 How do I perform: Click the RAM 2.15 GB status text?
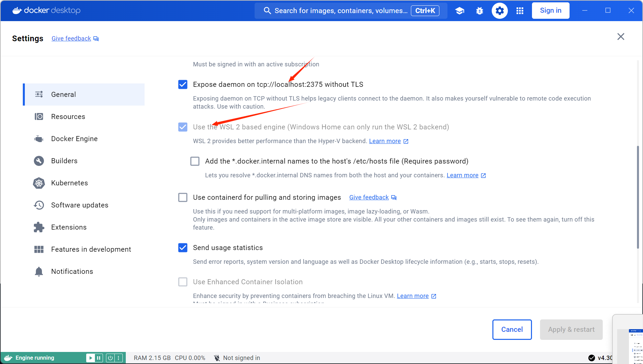pos(152,358)
